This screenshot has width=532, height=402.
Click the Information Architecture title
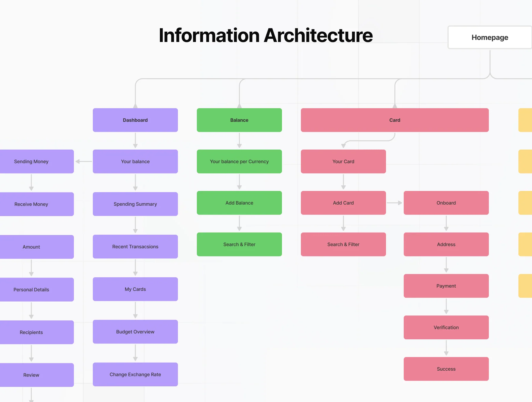[266, 35]
